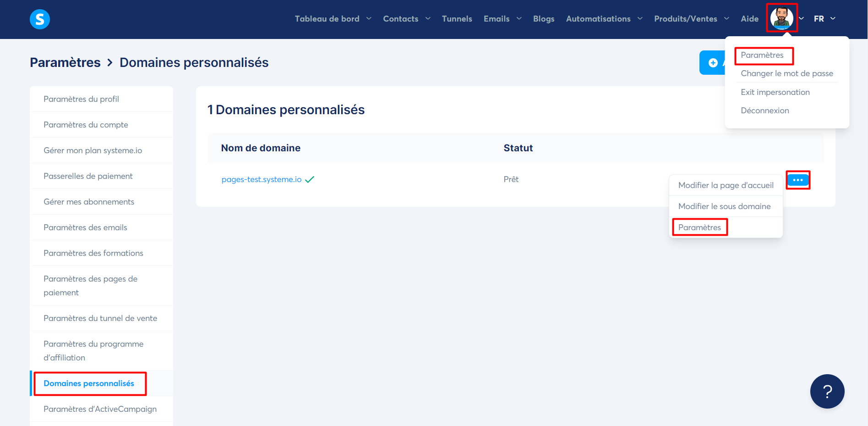Open Gérer mon plan systeme.io
This screenshot has height=426, width=868.
point(101,150)
